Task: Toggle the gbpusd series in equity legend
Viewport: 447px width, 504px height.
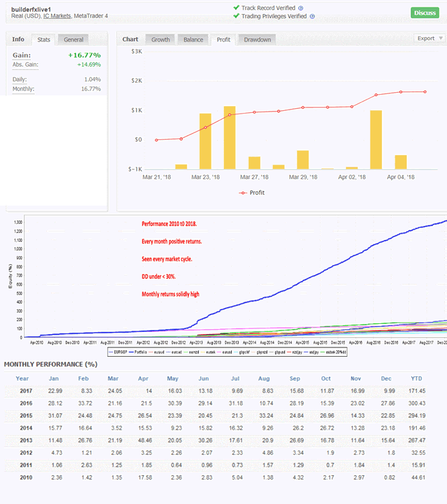Action: [285, 351]
